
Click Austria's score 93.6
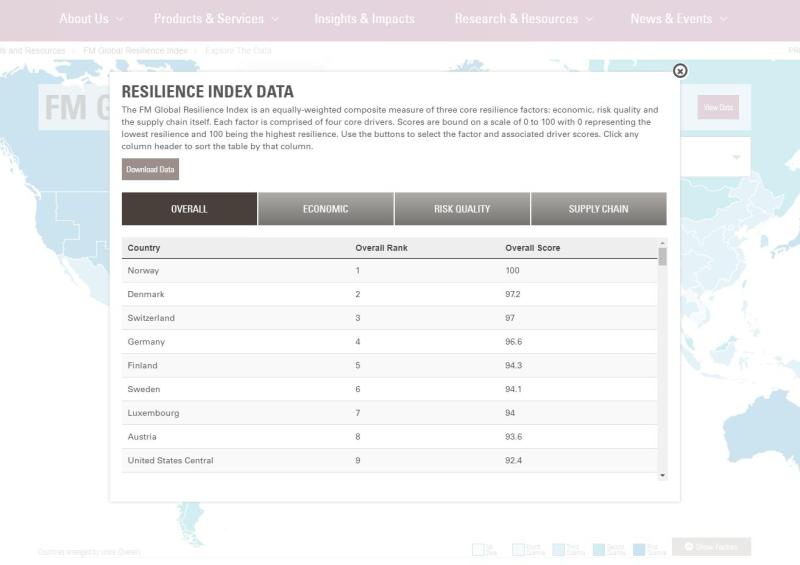pos(513,437)
